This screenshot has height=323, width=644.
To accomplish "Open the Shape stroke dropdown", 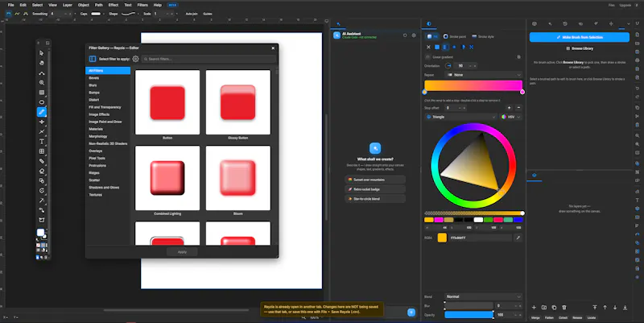I will (130, 14).
